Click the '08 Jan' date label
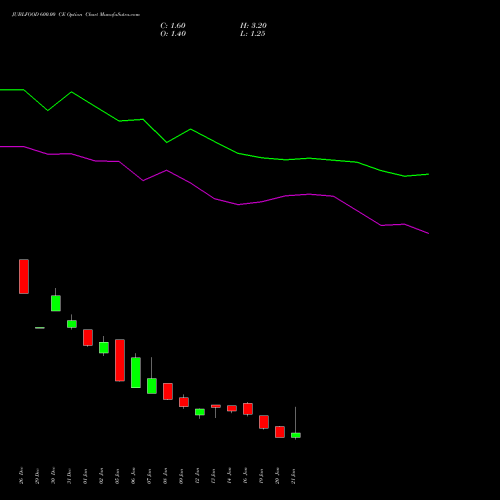 click(165, 476)
